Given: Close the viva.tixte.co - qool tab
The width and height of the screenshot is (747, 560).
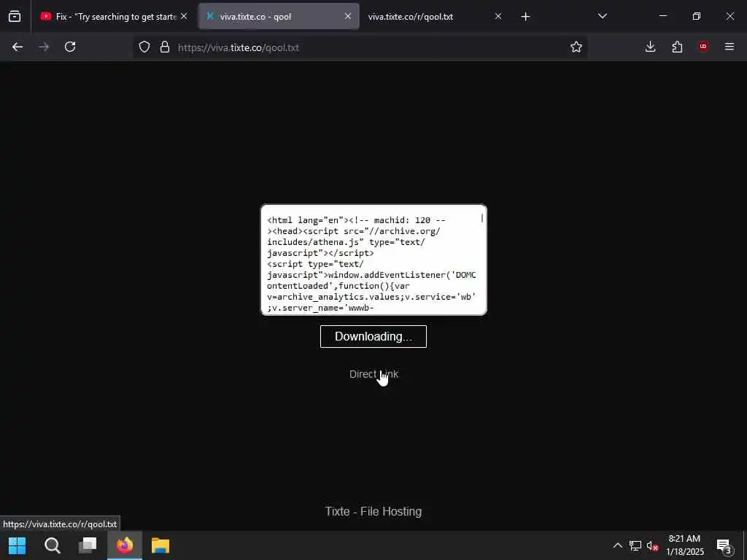Looking at the screenshot, I should pyautogui.click(x=348, y=16).
